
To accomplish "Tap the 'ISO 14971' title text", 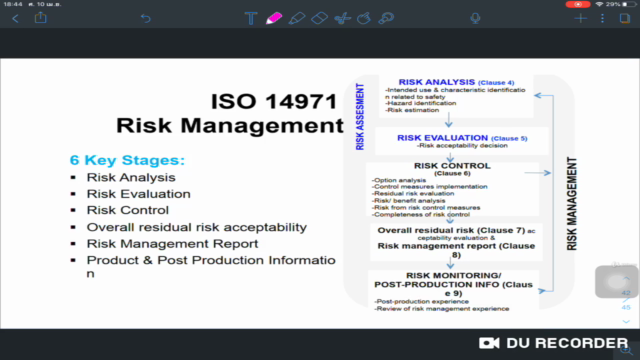I will (274, 102).
